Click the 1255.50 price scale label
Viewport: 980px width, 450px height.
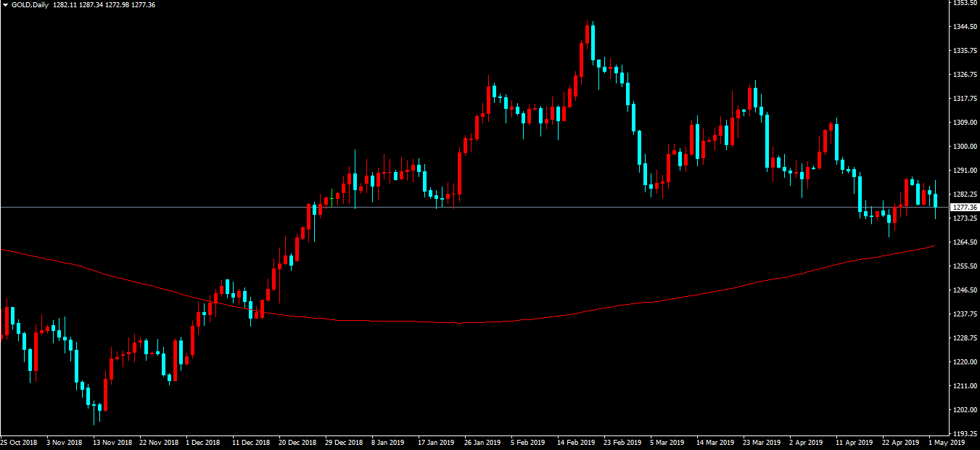964,266
